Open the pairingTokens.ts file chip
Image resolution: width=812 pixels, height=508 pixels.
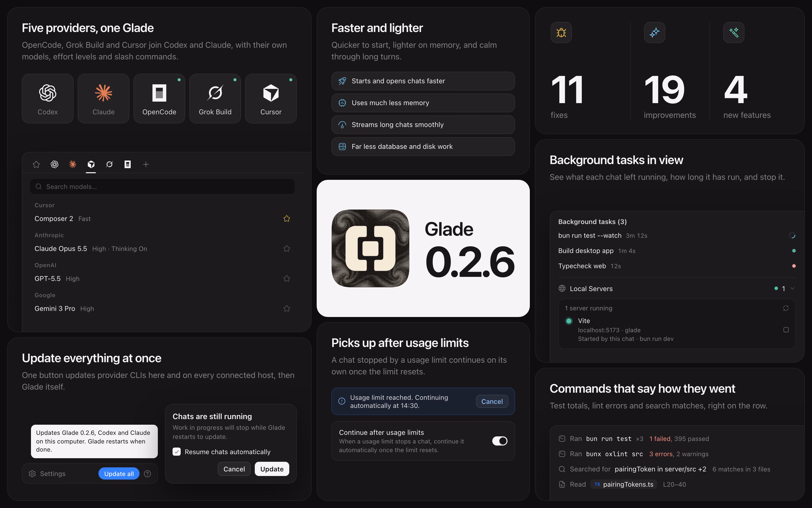623,484
